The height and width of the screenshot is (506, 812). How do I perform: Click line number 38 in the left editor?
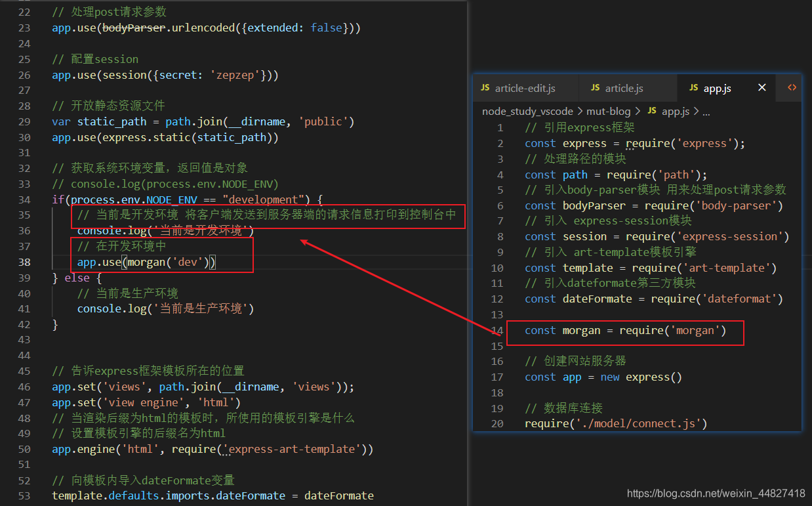click(24, 262)
